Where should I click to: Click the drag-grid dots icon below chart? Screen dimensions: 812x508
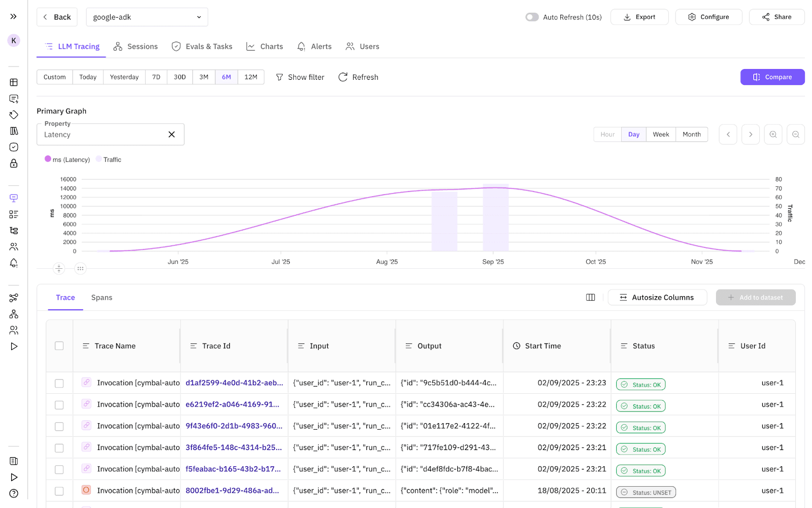click(80, 268)
